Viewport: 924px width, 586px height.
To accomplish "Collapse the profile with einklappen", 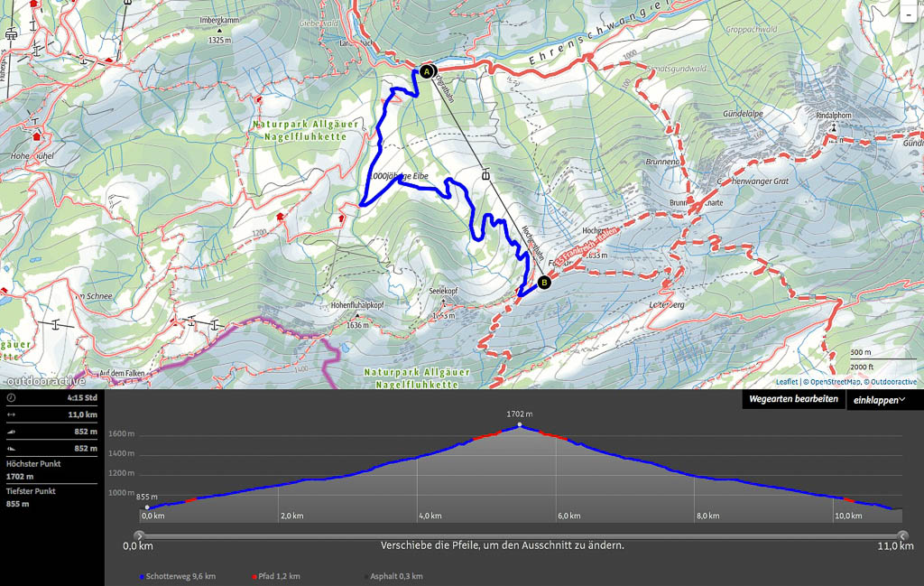I will point(882,399).
